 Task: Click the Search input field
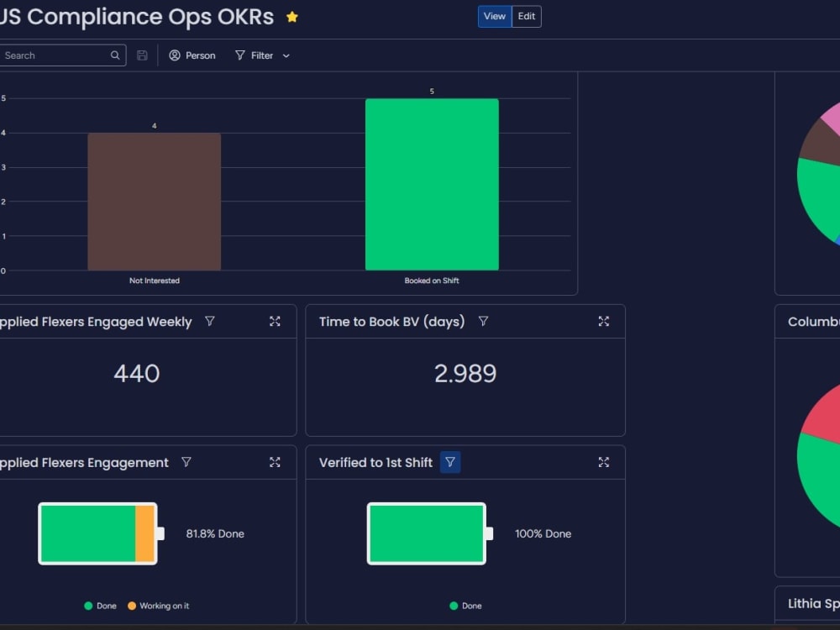click(x=62, y=55)
